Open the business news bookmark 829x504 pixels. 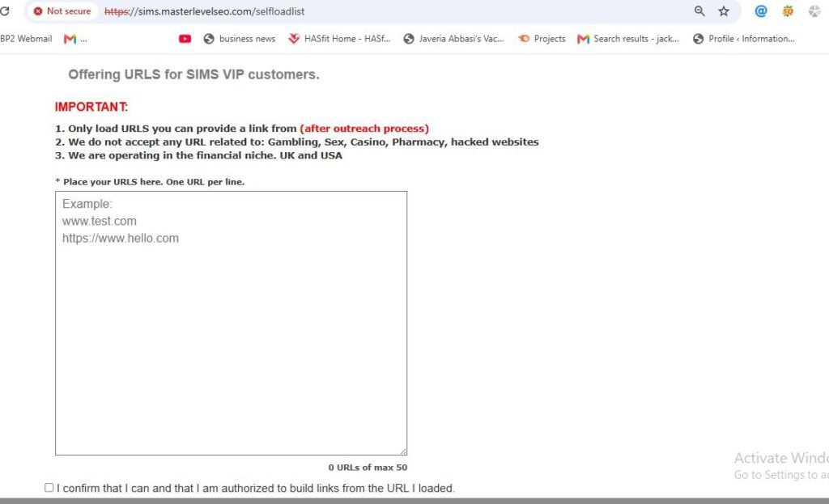240,39
